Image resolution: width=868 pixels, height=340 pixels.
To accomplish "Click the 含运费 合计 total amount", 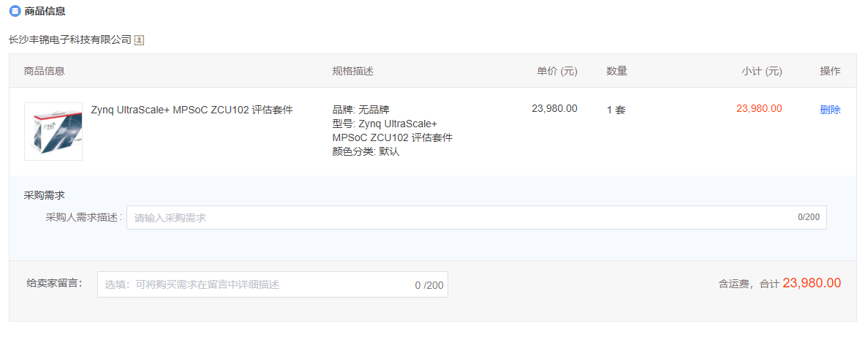I will point(812,283).
